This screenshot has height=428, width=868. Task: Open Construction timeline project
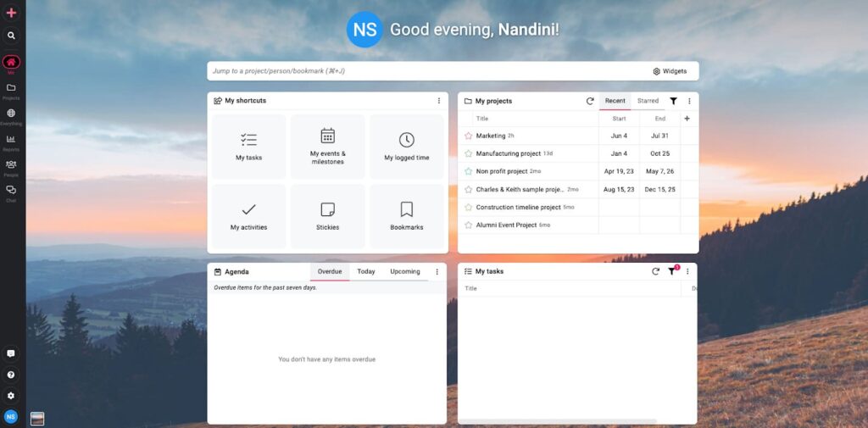point(518,207)
